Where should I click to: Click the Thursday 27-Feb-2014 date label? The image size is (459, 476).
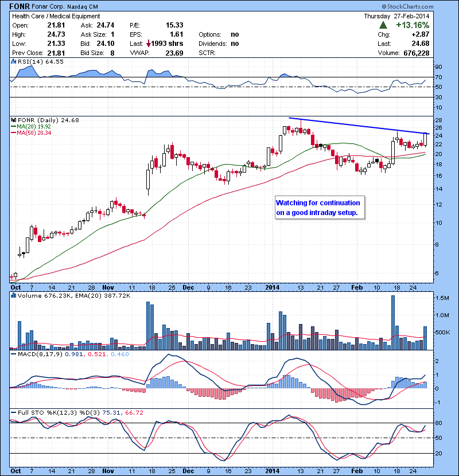click(x=396, y=16)
